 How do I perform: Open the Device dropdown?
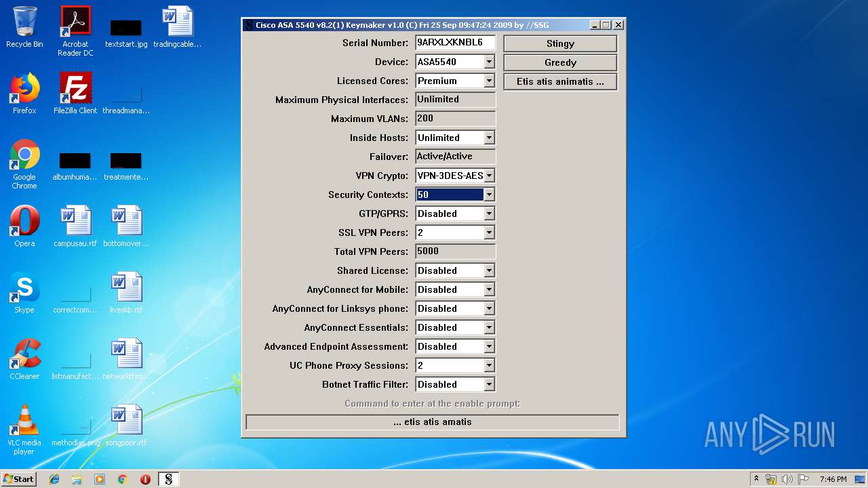(489, 62)
